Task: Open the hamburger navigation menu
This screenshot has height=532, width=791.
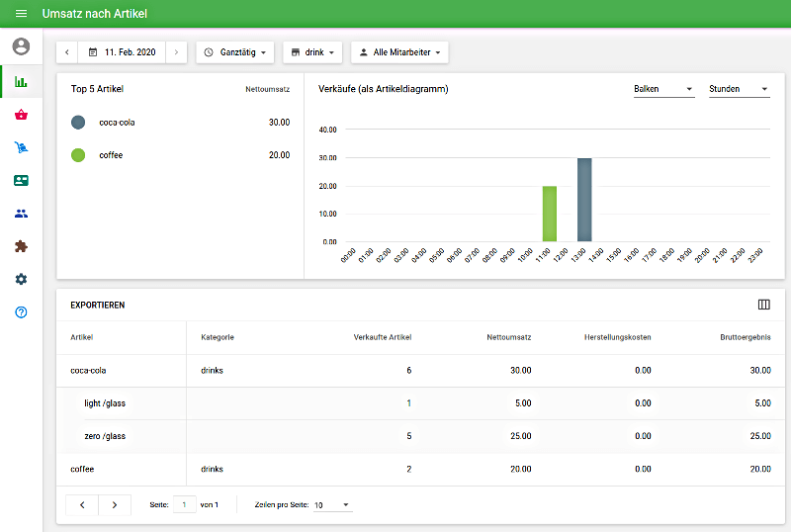Action: pos(21,14)
